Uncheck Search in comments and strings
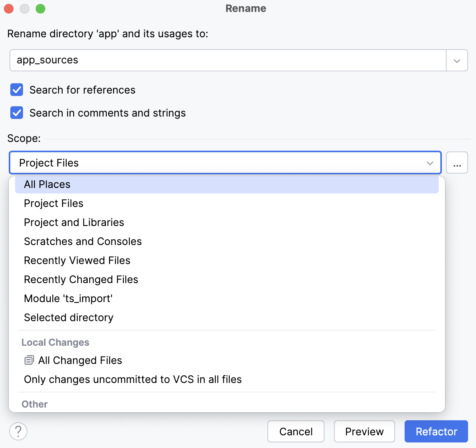Viewport: 476px width, 448px height. tap(16, 113)
